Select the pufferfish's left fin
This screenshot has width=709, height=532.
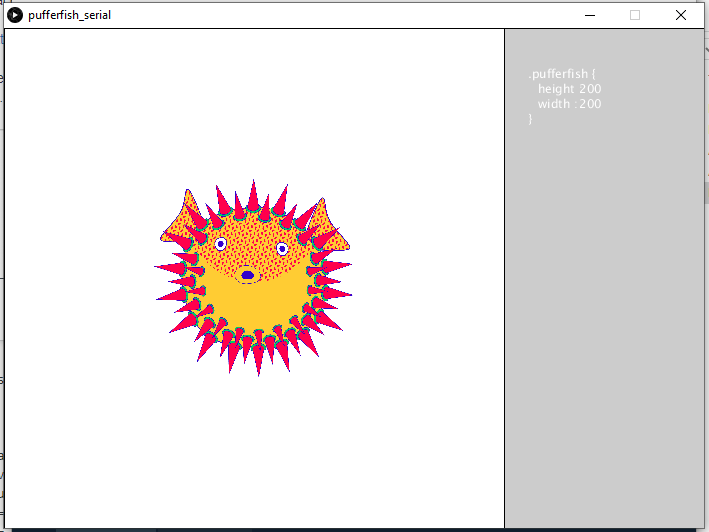[182, 220]
